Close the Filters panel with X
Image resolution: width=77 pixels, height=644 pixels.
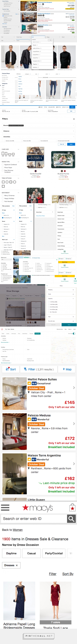(74, 119)
